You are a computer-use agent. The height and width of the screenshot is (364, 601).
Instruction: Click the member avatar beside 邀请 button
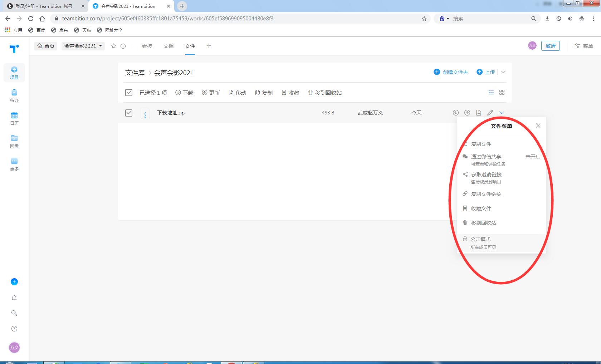click(x=532, y=46)
